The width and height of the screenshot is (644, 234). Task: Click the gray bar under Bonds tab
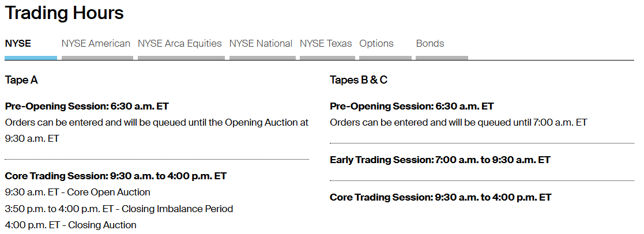(x=442, y=58)
